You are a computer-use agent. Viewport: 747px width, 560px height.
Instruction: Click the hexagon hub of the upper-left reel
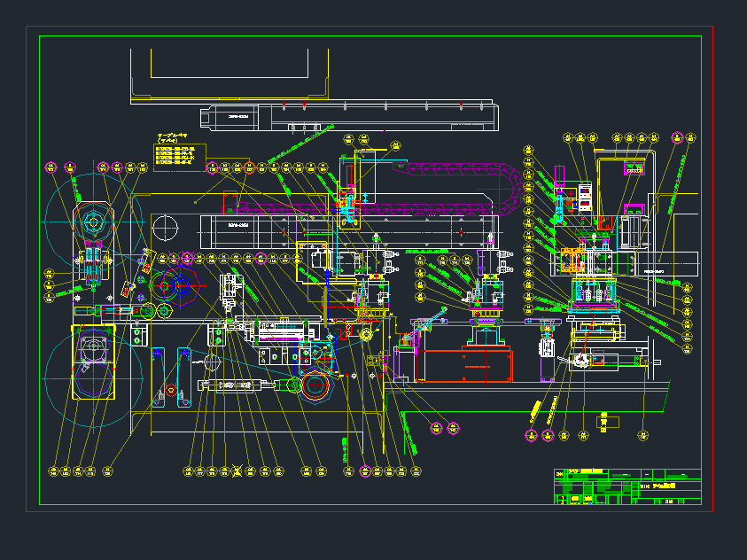click(x=92, y=222)
